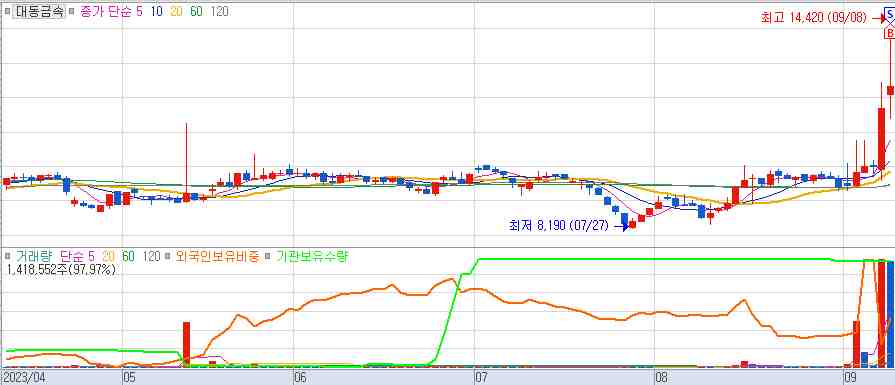The height and width of the screenshot is (385, 895).
Task: Select the 종가 단순 moving average label
Action: point(107,11)
